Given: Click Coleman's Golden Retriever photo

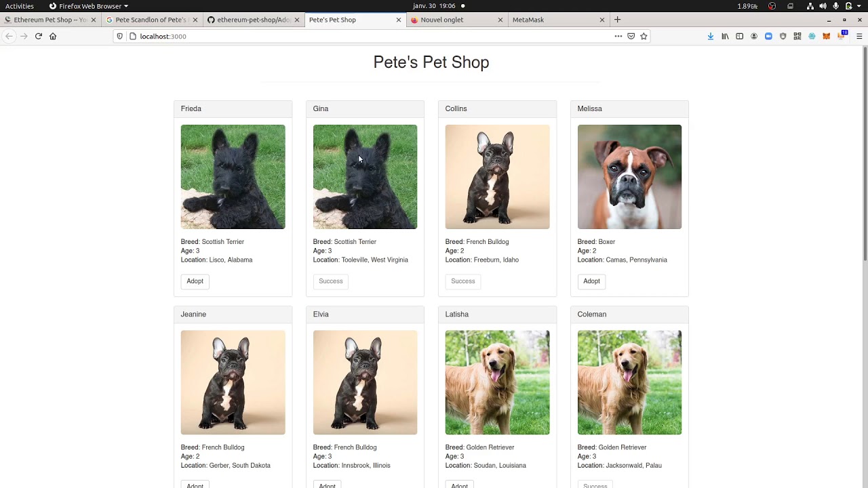Looking at the screenshot, I should pos(629,382).
